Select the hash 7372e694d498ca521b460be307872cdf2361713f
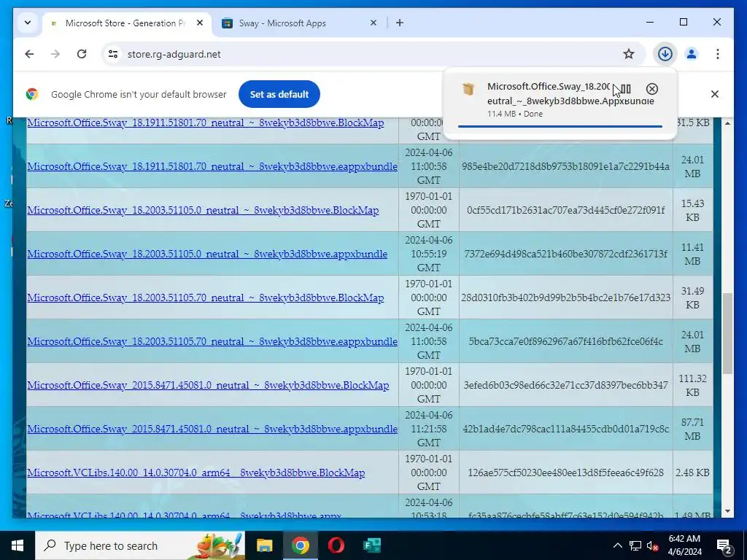This screenshot has width=747, height=560. click(x=565, y=254)
